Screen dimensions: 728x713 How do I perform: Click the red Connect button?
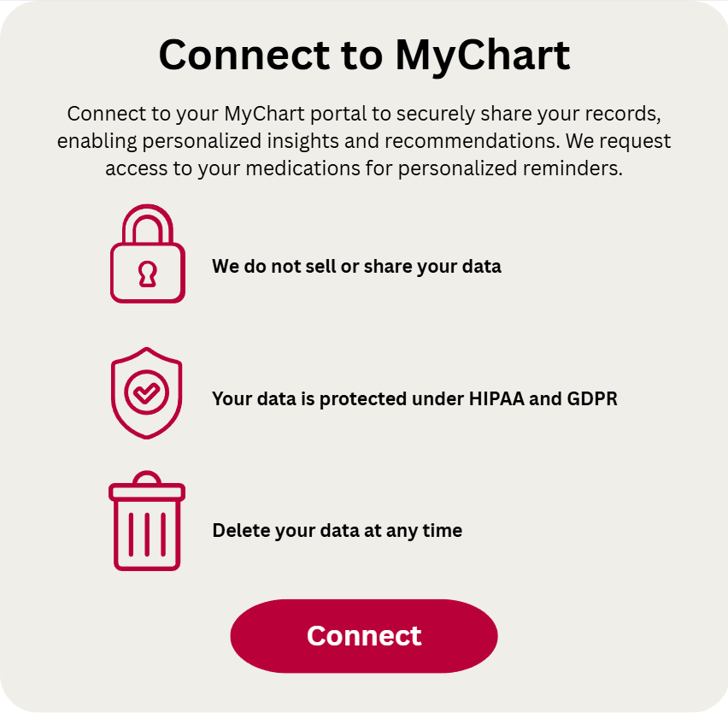click(x=363, y=636)
